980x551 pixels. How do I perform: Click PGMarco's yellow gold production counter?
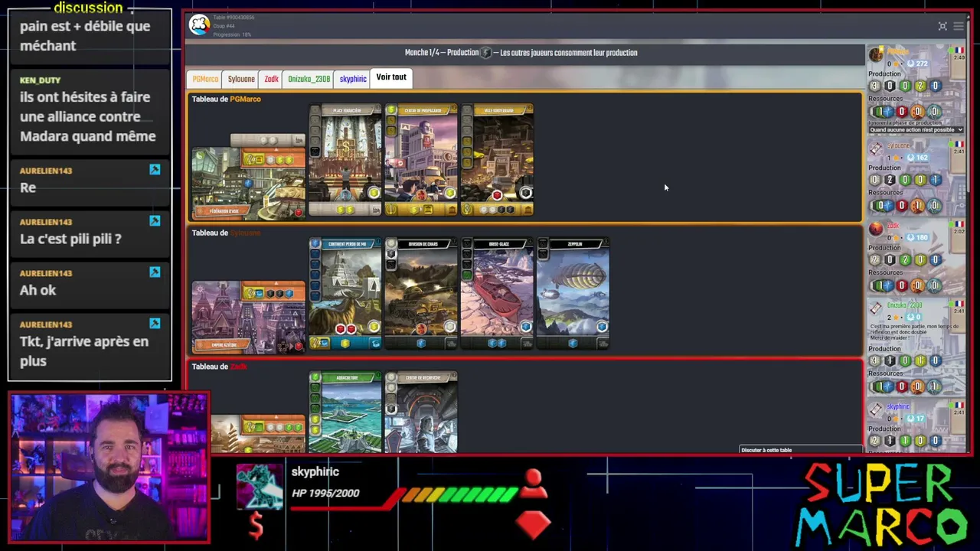[920, 86]
